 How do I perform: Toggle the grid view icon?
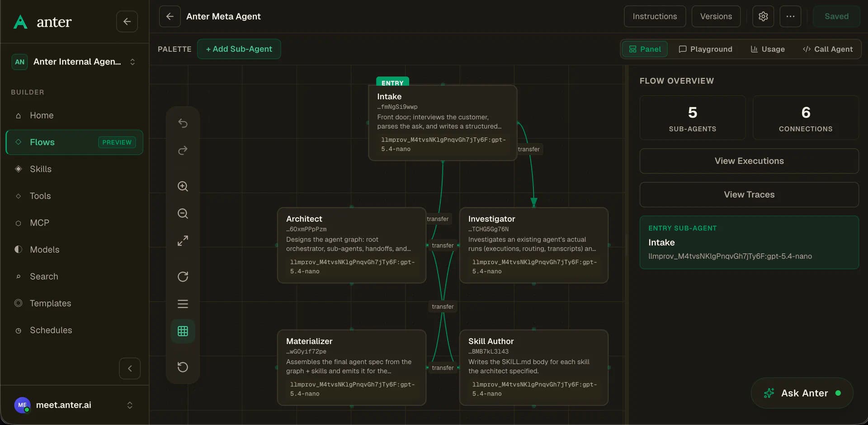point(183,331)
